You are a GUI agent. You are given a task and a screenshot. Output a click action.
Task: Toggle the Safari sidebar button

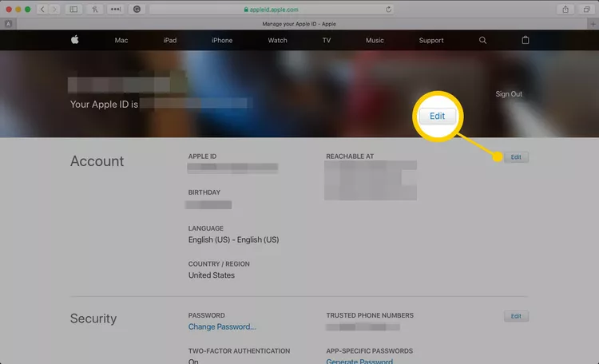tap(73, 9)
